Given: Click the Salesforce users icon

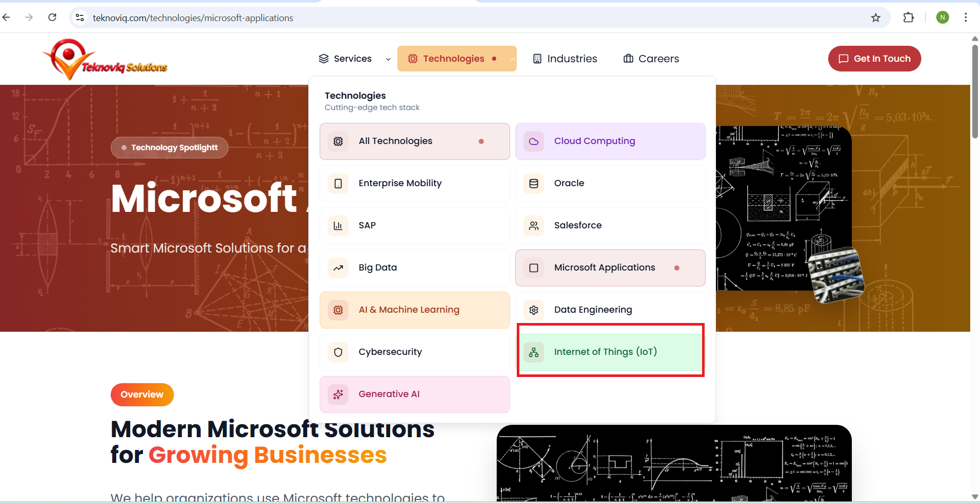Looking at the screenshot, I should point(534,226).
